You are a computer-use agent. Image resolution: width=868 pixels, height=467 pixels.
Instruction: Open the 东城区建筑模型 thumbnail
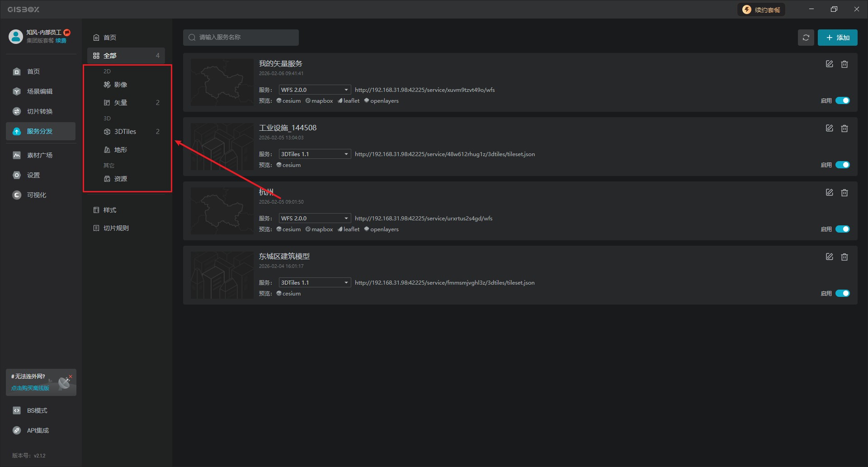click(222, 275)
